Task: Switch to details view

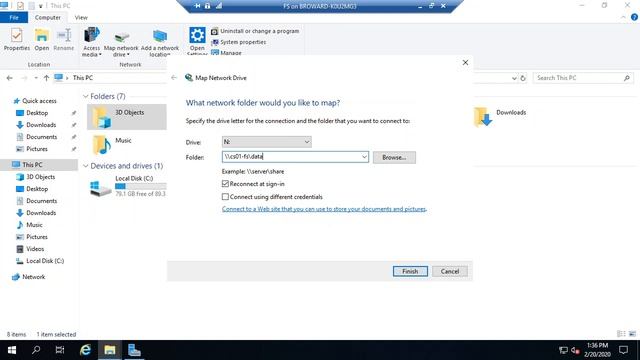Action: pos(621,334)
